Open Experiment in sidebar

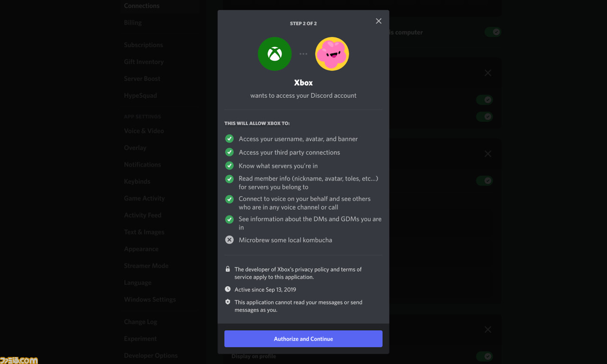point(140,338)
